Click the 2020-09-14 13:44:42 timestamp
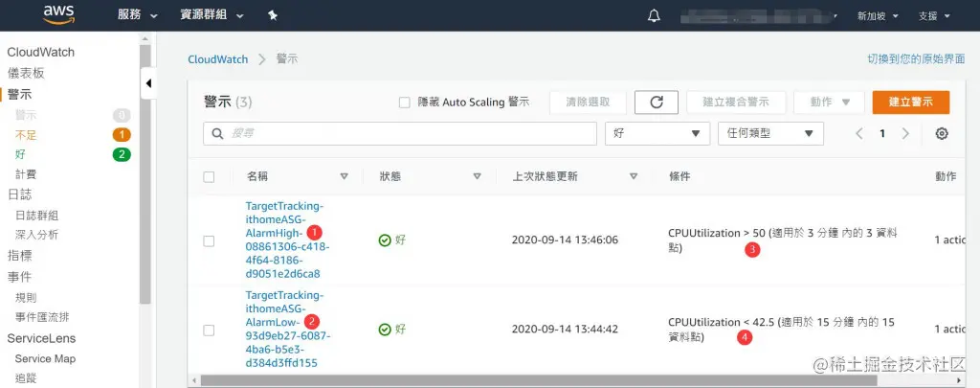980x388 pixels. [565, 330]
